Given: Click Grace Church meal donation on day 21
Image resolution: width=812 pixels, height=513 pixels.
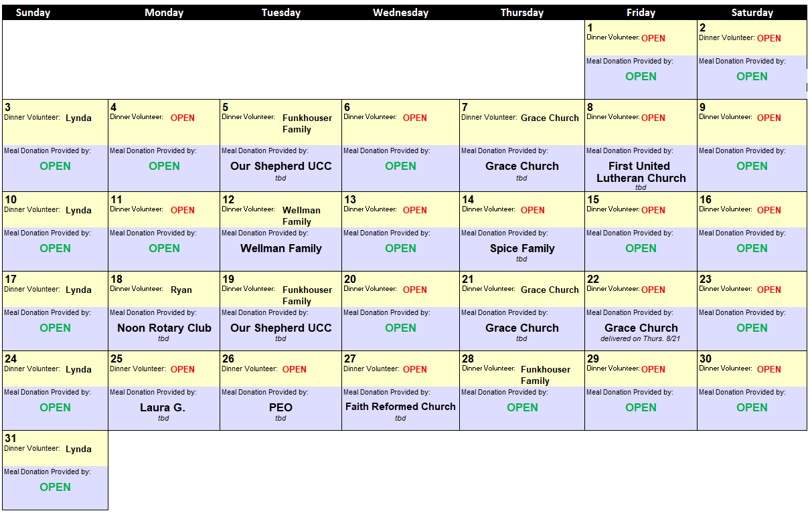Looking at the screenshot, I should (x=522, y=328).
